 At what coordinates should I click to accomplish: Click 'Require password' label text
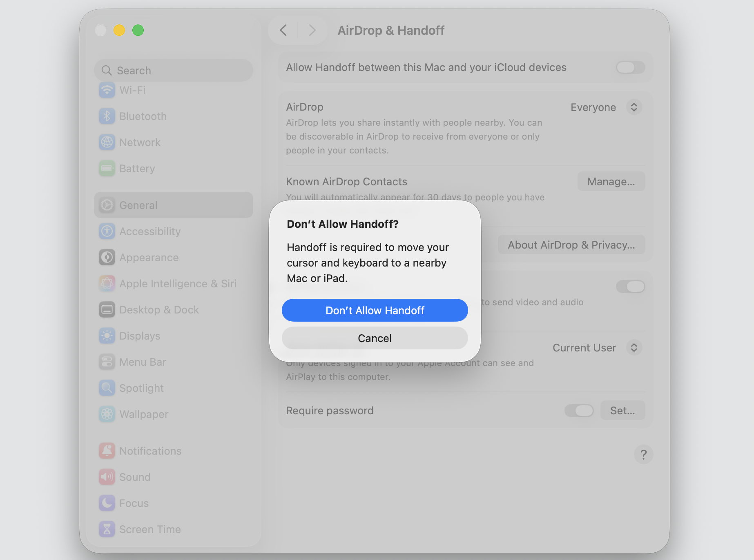pyautogui.click(x=330, y=411)
